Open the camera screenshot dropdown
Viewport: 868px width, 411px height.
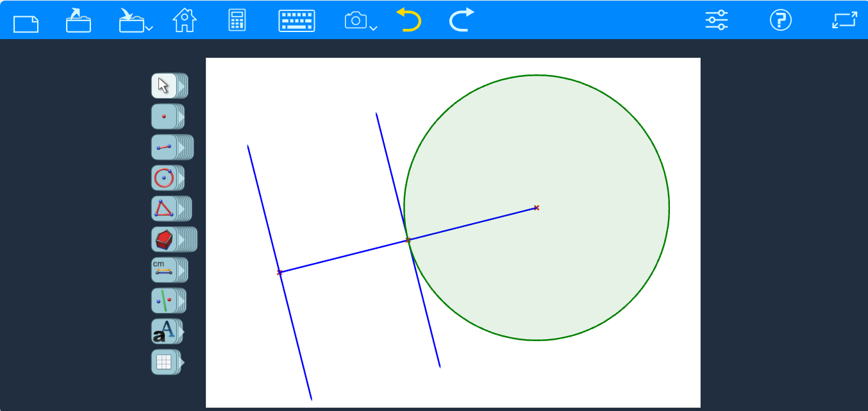[373, 28]
